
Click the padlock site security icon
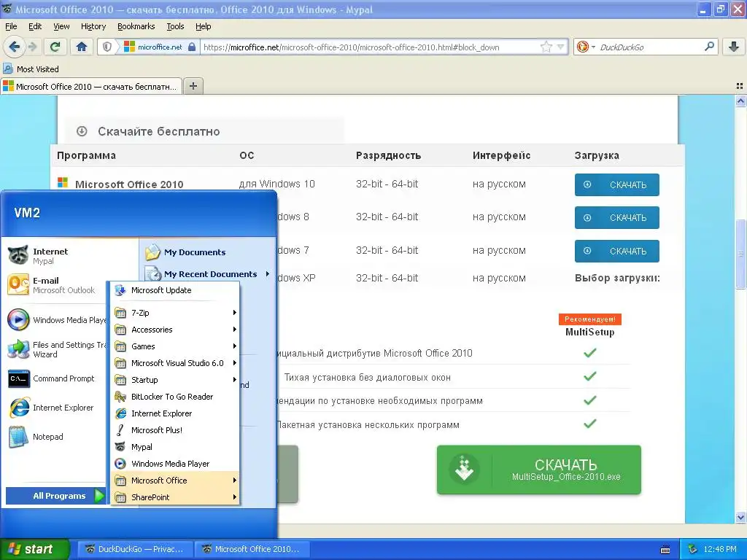click(192, 47)
